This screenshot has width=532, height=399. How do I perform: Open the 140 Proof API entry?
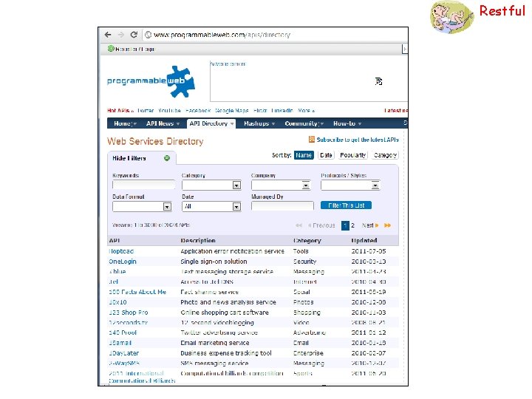123,332
